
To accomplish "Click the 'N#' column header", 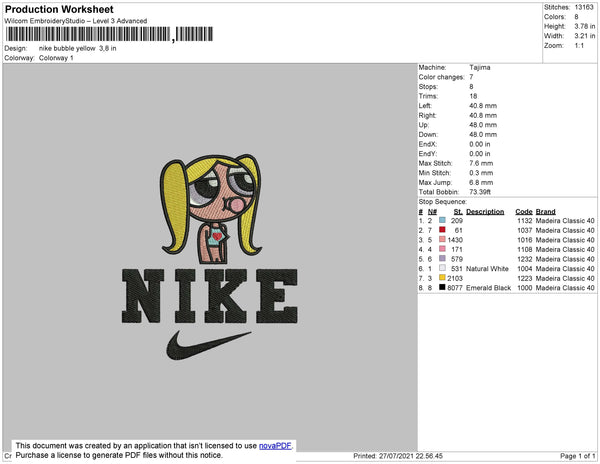I will pos(432,212).
